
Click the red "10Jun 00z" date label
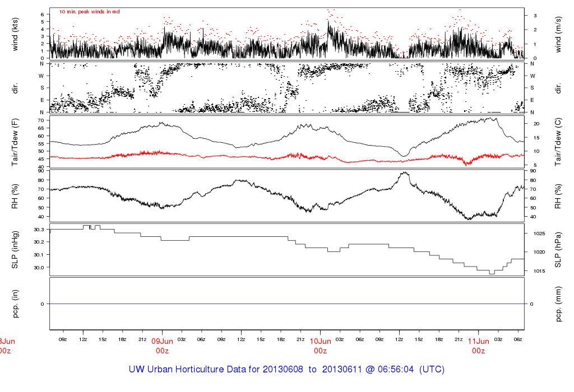click(x=320, y=346)
